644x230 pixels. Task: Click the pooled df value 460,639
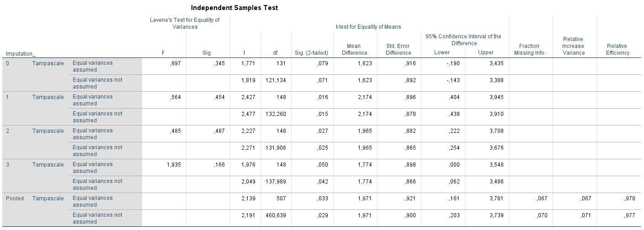[x=276, y=215]
